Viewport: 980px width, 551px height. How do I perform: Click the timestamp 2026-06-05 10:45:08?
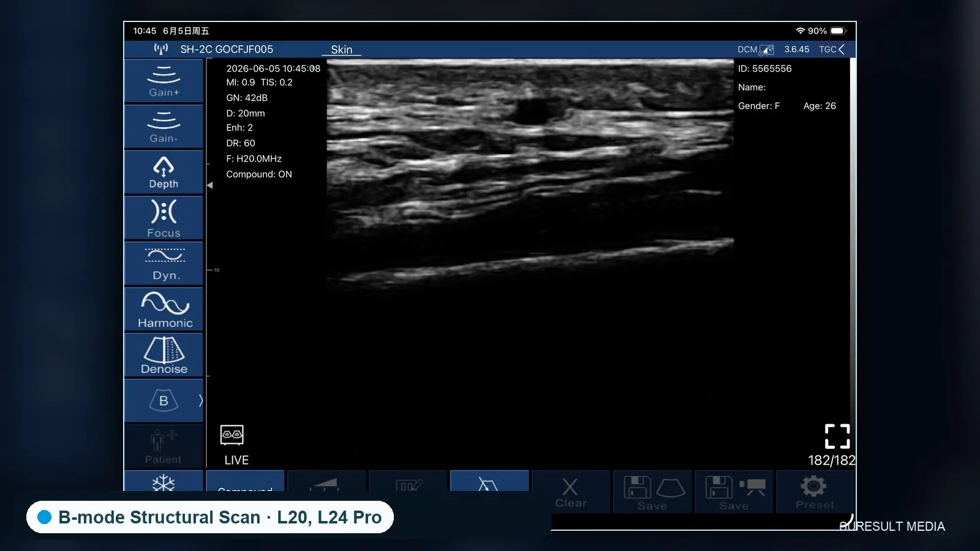tap(273, 69)
